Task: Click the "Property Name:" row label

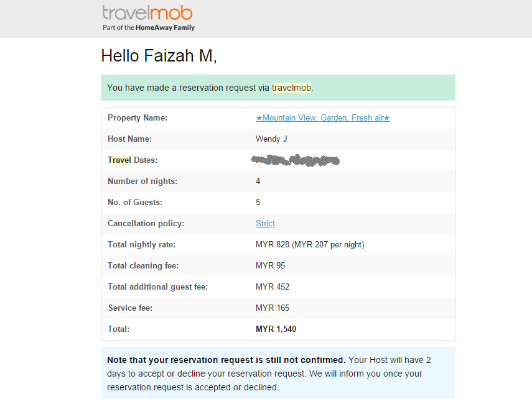Action: (x=138, y=118)
